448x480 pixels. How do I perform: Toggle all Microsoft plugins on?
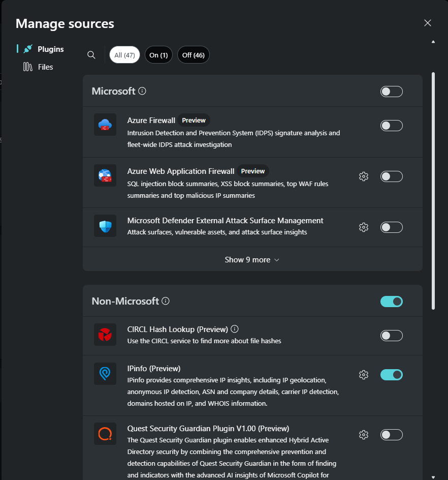pyautogui.click(x=392, y=92)
